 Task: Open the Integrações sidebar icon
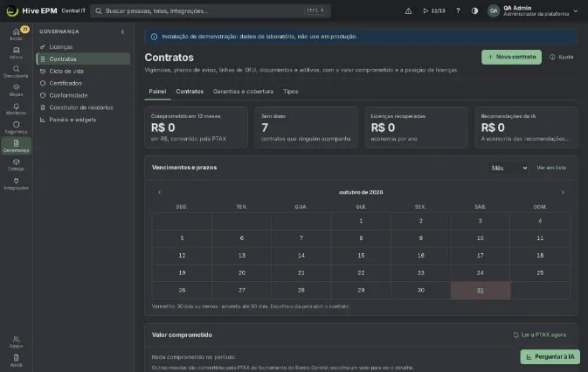pos(16,183)
